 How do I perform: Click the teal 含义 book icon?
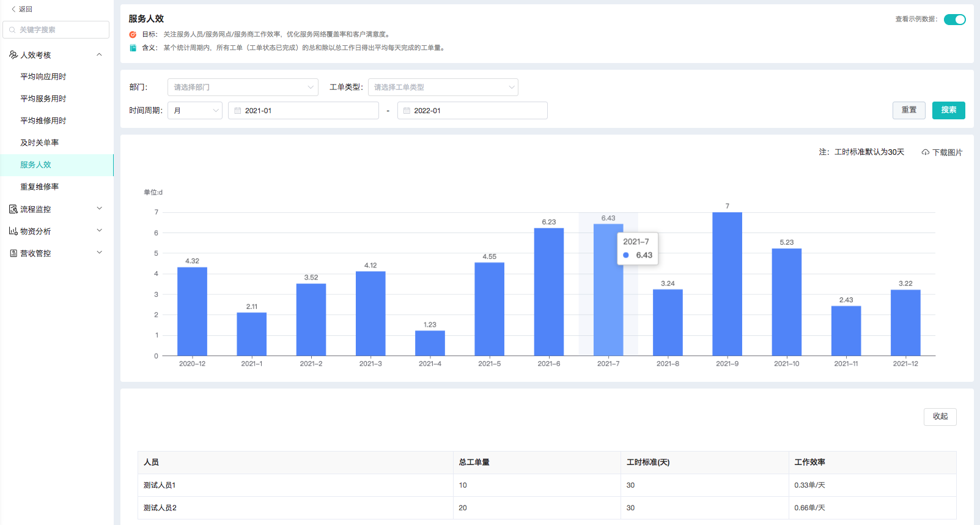[133, 48]
